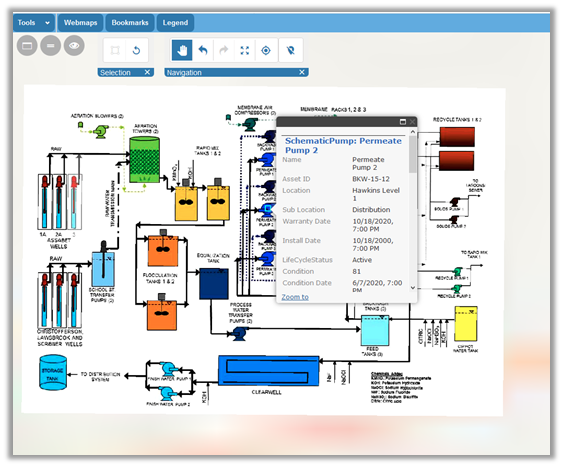Click the School St transfer pump tank
The image size is (563, 467).
click(x=103, y=269)
